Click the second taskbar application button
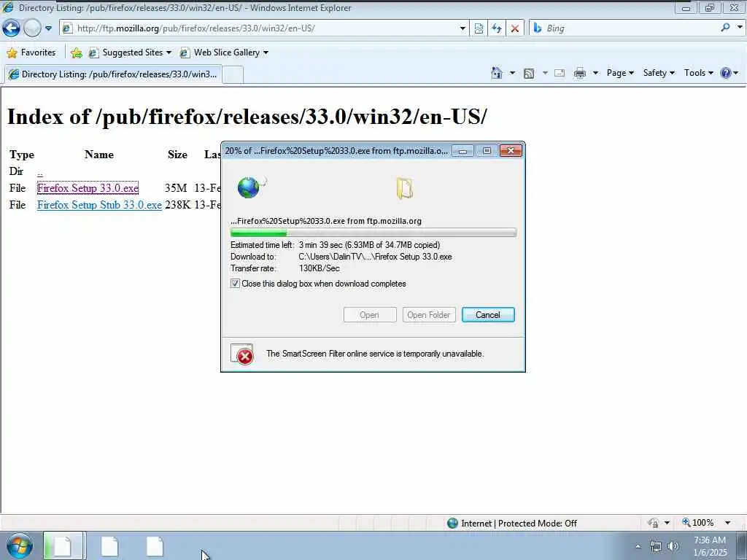The width and height of the screenshot is (747, 560). coord(109,546)
